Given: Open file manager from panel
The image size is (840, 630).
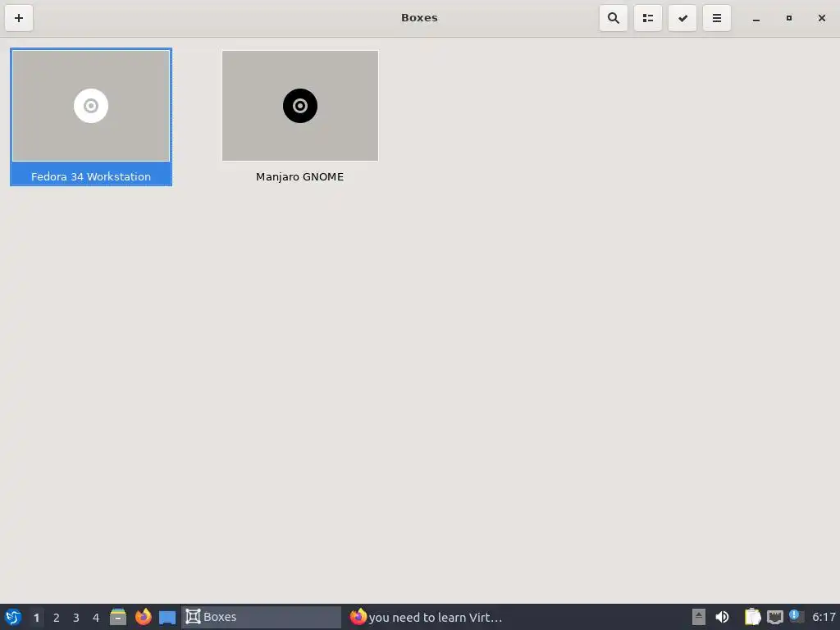Looking at the screenshot, I should tap(118, 617).
